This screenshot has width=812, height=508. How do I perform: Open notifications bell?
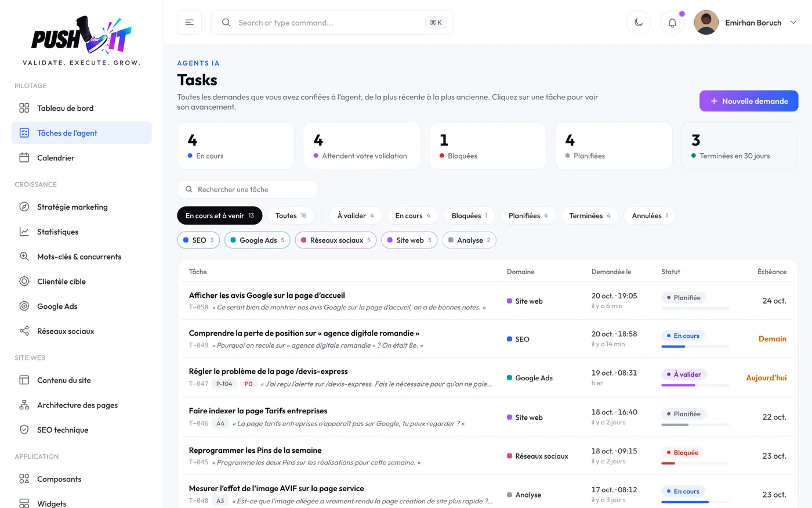[672, 23]
